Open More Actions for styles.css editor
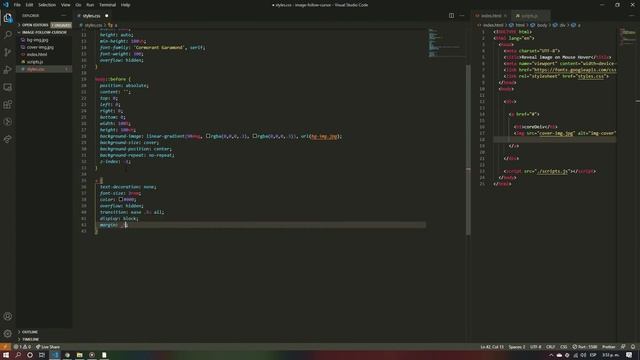The width and height of the screenshot is (640, 360). pos(462,16)
